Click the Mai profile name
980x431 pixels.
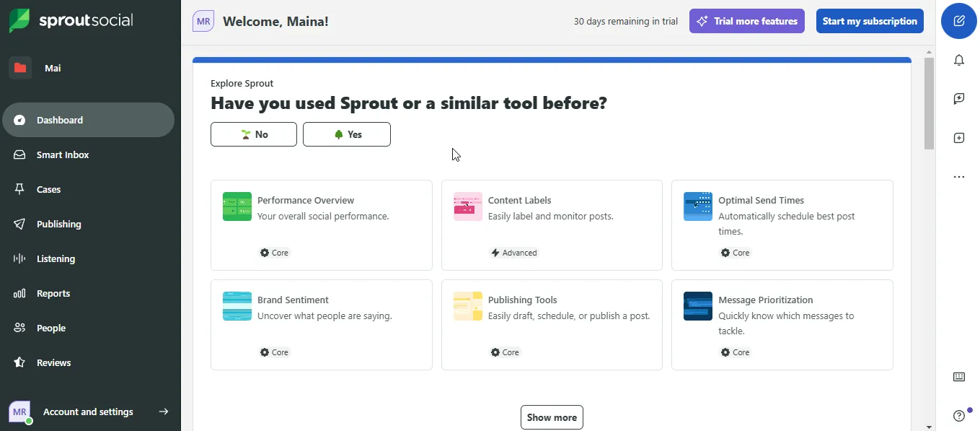coord(53,68)
